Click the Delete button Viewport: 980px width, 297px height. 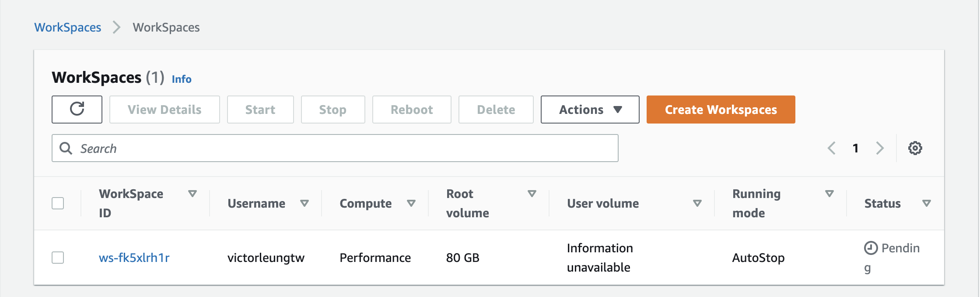point(496,110)
